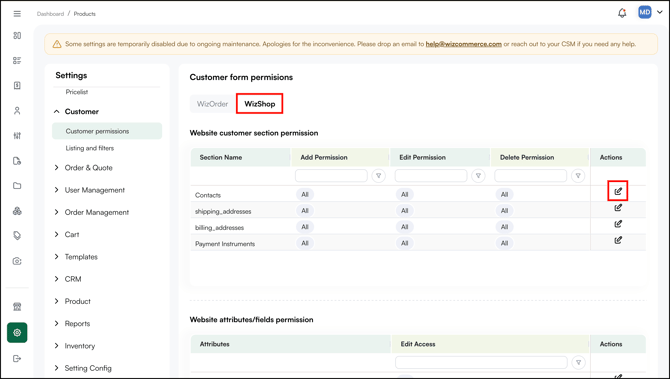Open notifications bell

622,13
